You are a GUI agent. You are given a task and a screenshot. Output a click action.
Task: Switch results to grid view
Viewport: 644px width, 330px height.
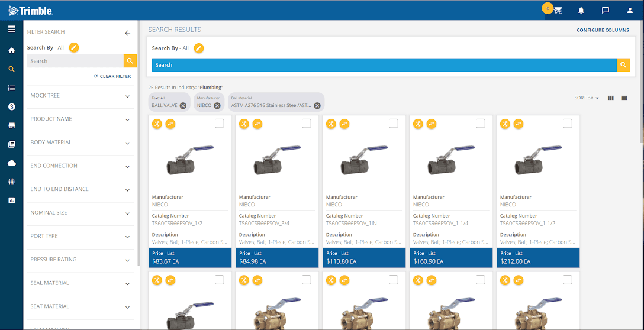click(611, 98)
